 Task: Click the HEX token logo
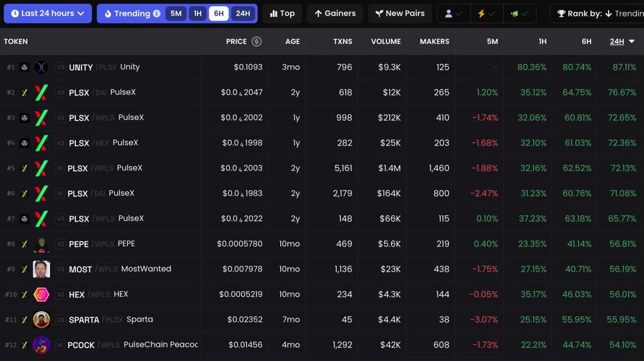(41, 295)
